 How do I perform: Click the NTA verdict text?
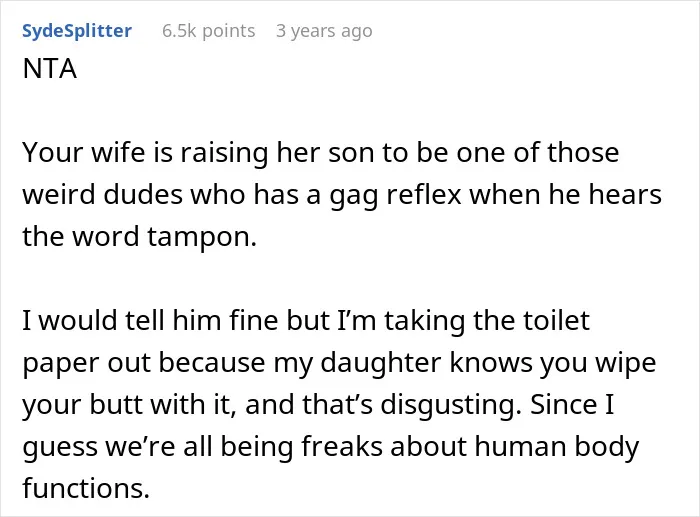click(x=50, y=69)
